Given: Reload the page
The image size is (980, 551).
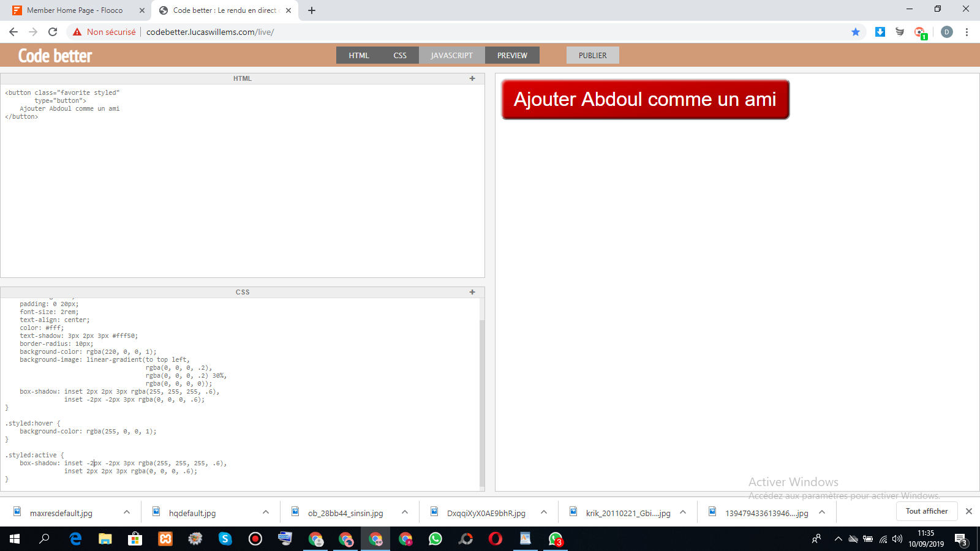Looking at the screenshot, I should (53, 32).
